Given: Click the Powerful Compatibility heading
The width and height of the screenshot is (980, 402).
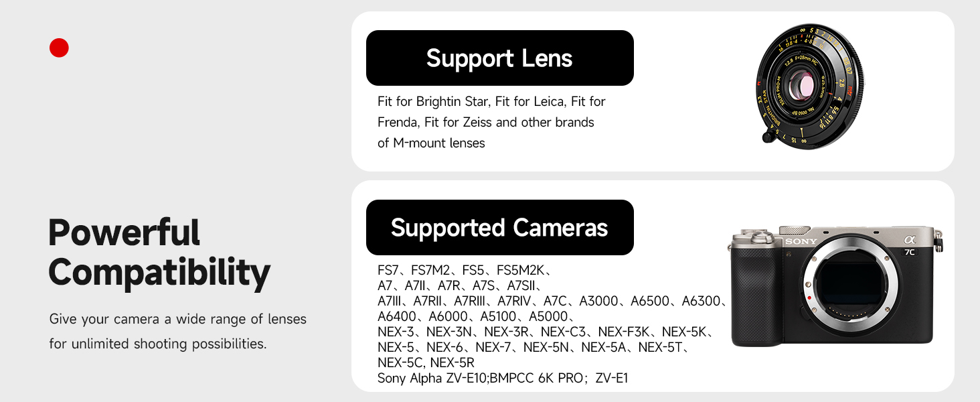Looking at the screenshot, I should click(159, 252).
